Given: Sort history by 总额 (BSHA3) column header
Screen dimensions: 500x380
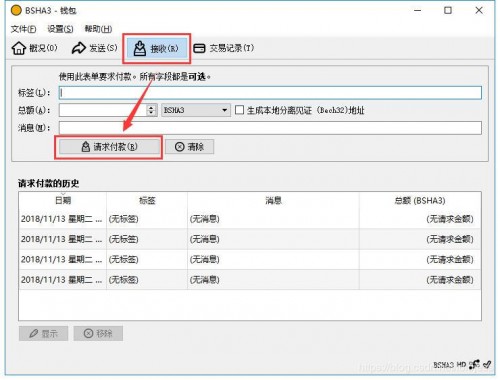Looking at the screenshot, I should (x=420, y=200).
